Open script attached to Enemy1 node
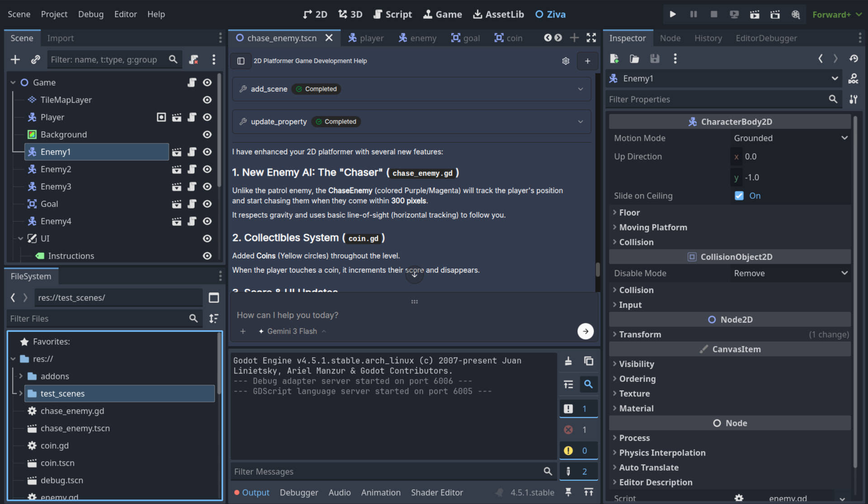Viewport: 868px width, 504px height. pyautogui.click(x=192, y=152)
